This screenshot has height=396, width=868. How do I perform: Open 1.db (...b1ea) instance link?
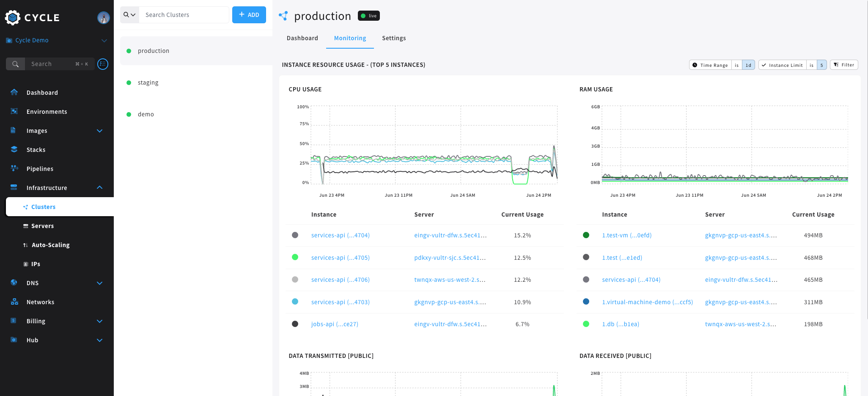pyautogui.click(x=620, y=324)
